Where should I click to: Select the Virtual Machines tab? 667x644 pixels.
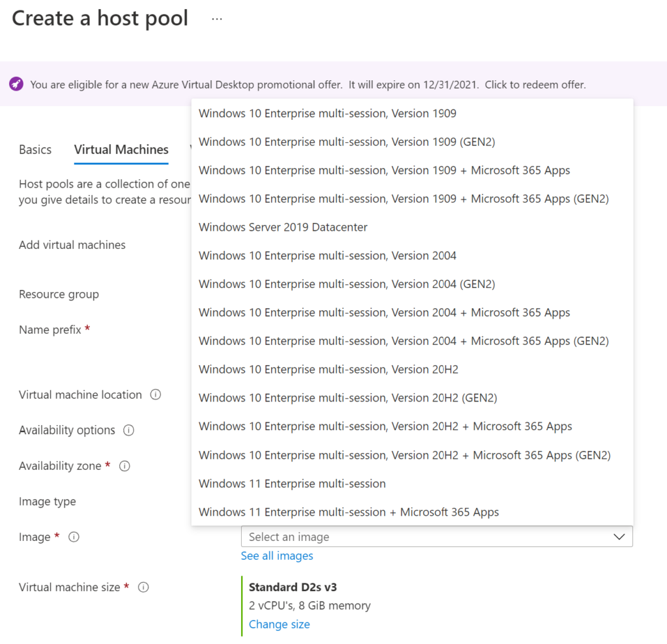[121, 150]
